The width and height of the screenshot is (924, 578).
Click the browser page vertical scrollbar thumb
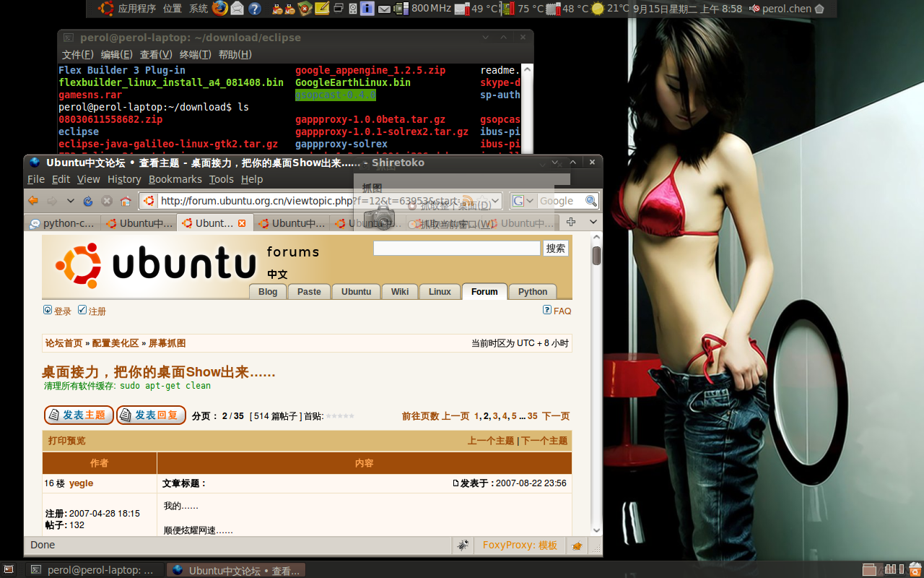(x=597, y=256)
